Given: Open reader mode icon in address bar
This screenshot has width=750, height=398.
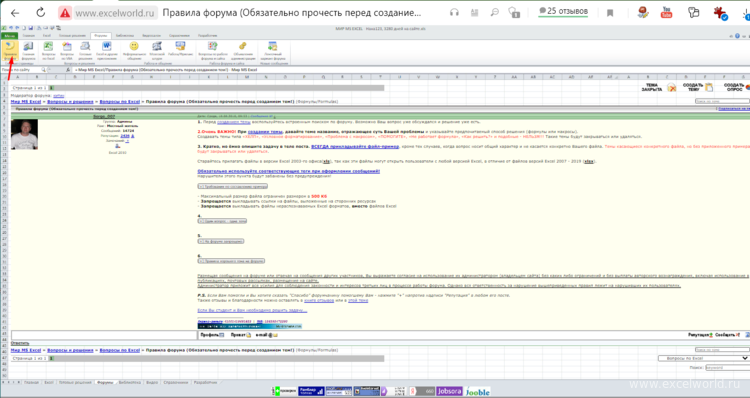Looking at the screenshot, I should (475, 13).
